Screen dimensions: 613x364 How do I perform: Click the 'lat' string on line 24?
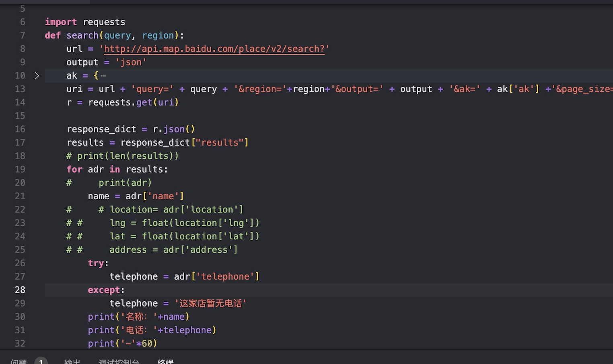236,236
